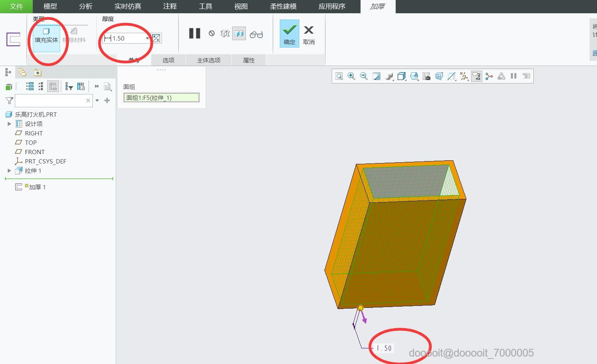Select the 加厚 thicken ribbon tab

pos(377,6)
